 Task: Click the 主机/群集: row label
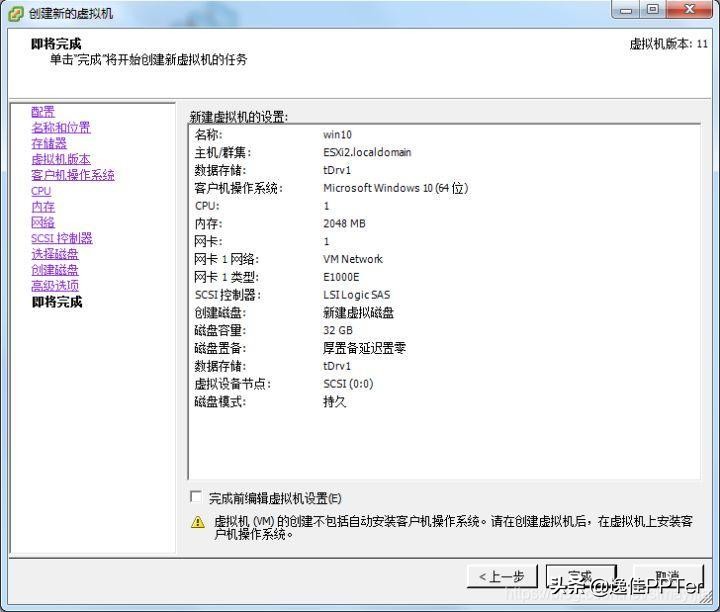point(223,152)
